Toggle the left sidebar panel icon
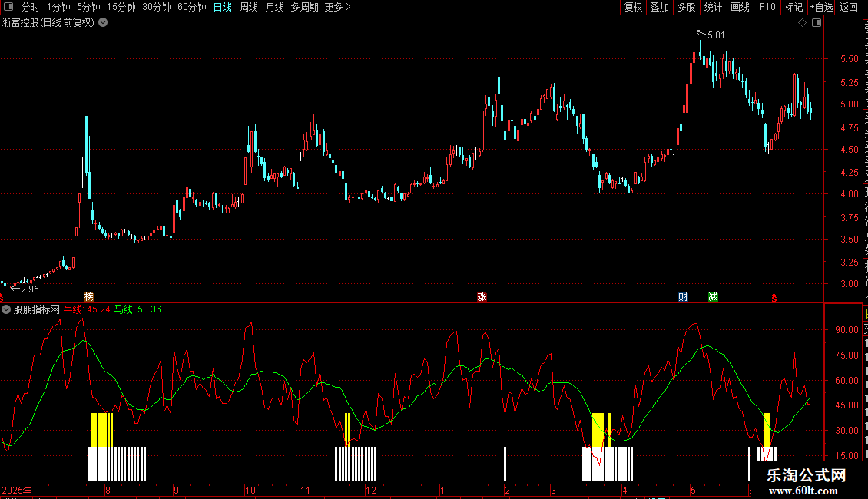Viewport: 868px width, 499px height. [8, 7]
